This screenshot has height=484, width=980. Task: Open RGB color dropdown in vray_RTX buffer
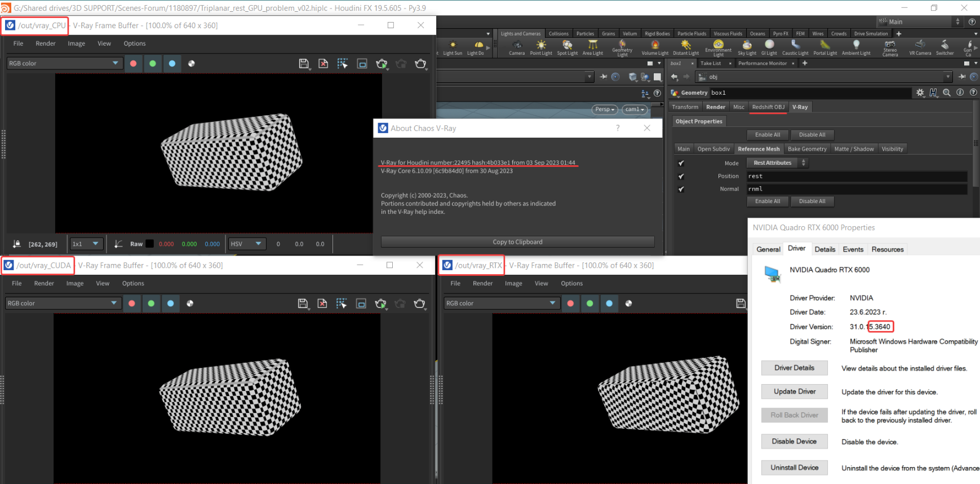click(x=501, y=303)
